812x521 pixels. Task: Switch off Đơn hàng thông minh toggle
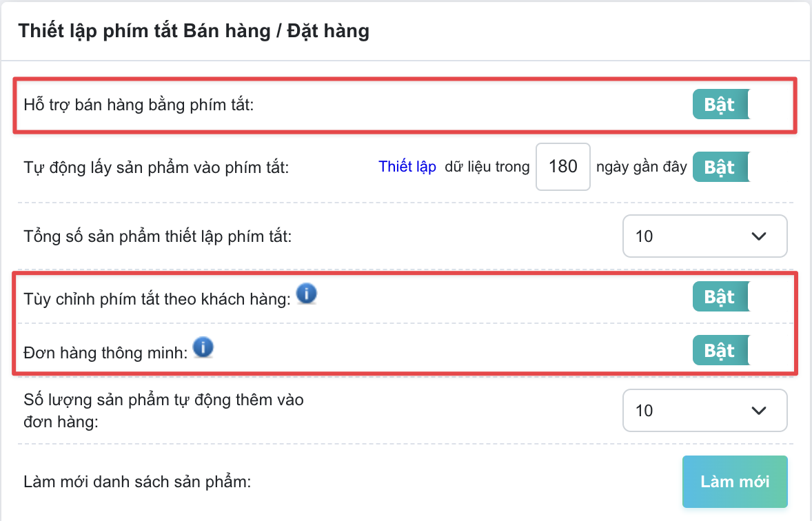click(x=722, y=351)
